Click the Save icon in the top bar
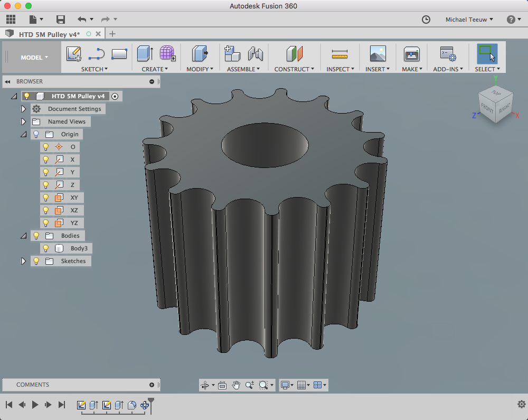The height and width of the screenshot is (420, 528). tap(61, 20)
